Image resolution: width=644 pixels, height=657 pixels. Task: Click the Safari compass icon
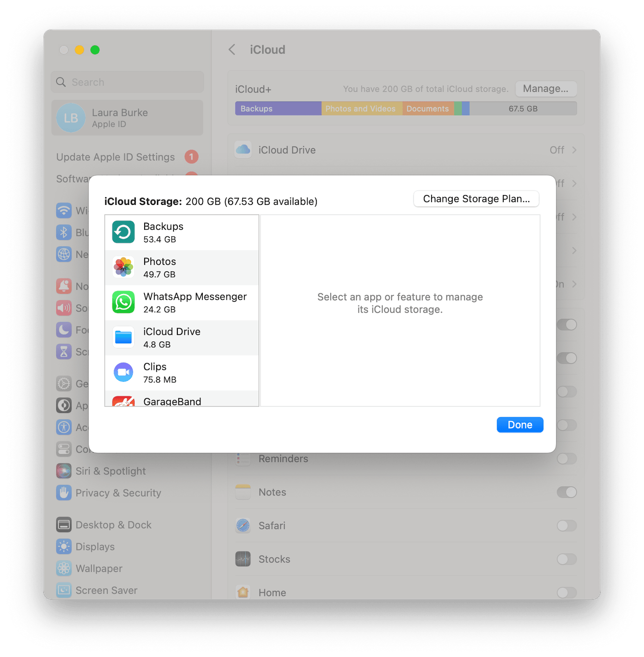tap(243, 526)
